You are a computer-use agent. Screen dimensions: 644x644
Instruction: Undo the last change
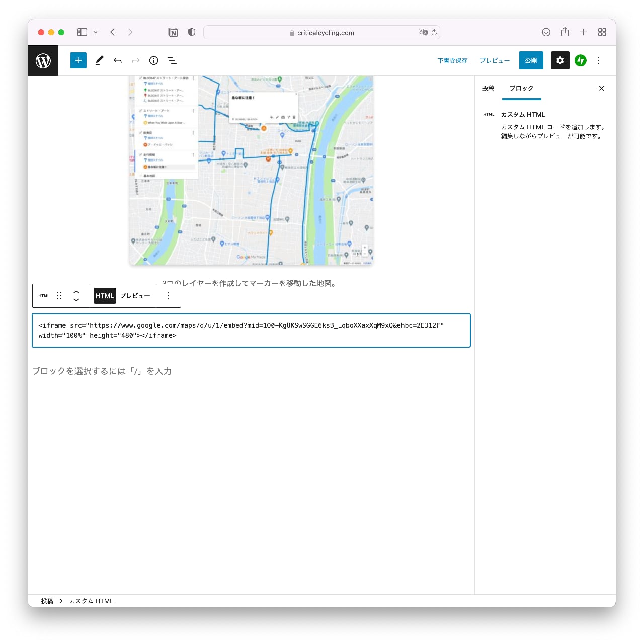tap(118, 60)
